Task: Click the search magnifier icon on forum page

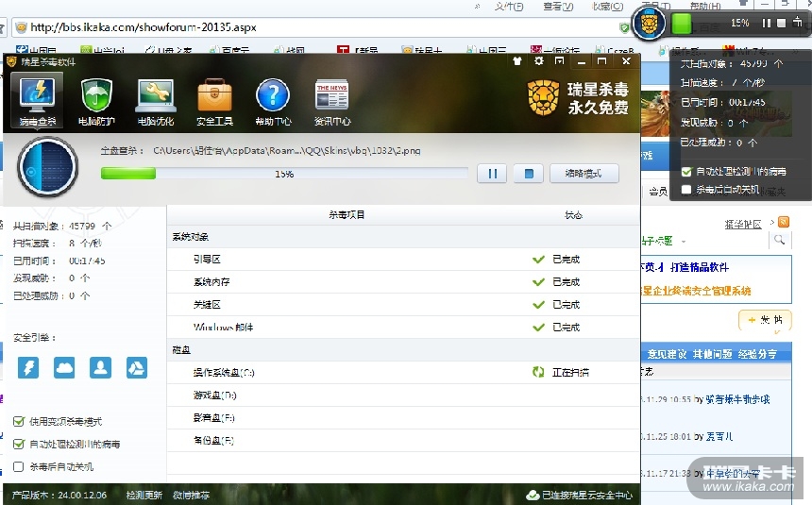Action: pyautogui.click(x=779, y=240)
